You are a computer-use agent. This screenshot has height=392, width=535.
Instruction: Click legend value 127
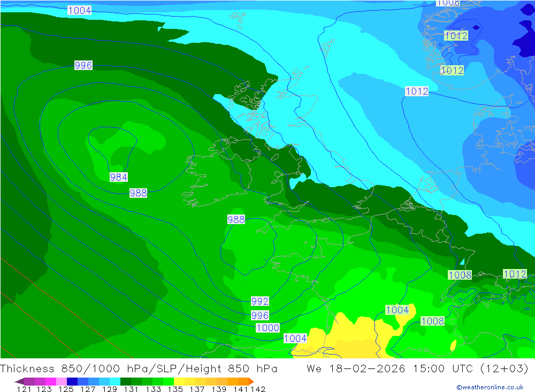(88, 389)
